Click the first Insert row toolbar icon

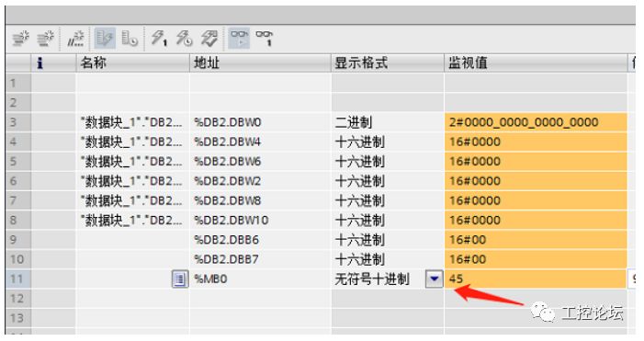tap(20, 39)
